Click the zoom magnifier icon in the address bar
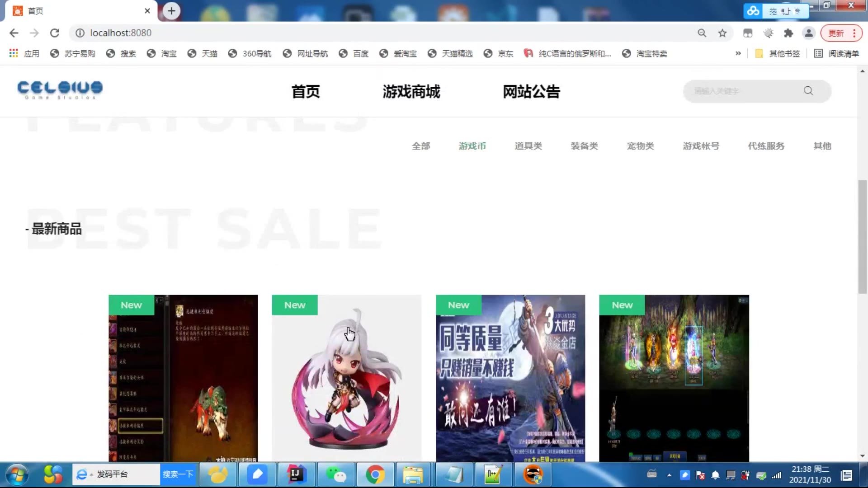 pos(702,33)
